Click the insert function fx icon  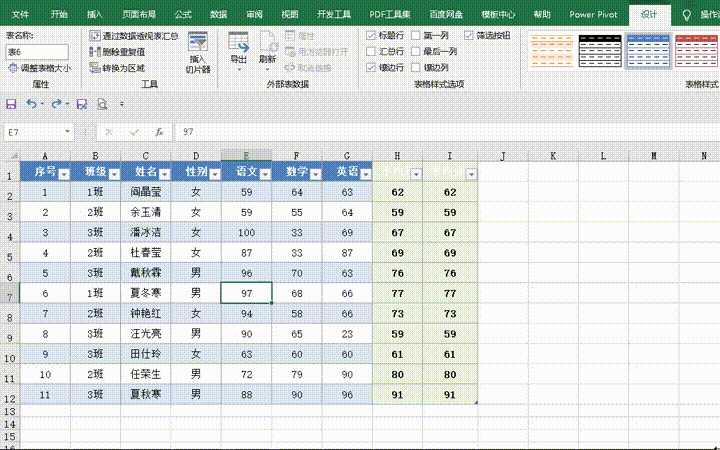tap(159, 132)
